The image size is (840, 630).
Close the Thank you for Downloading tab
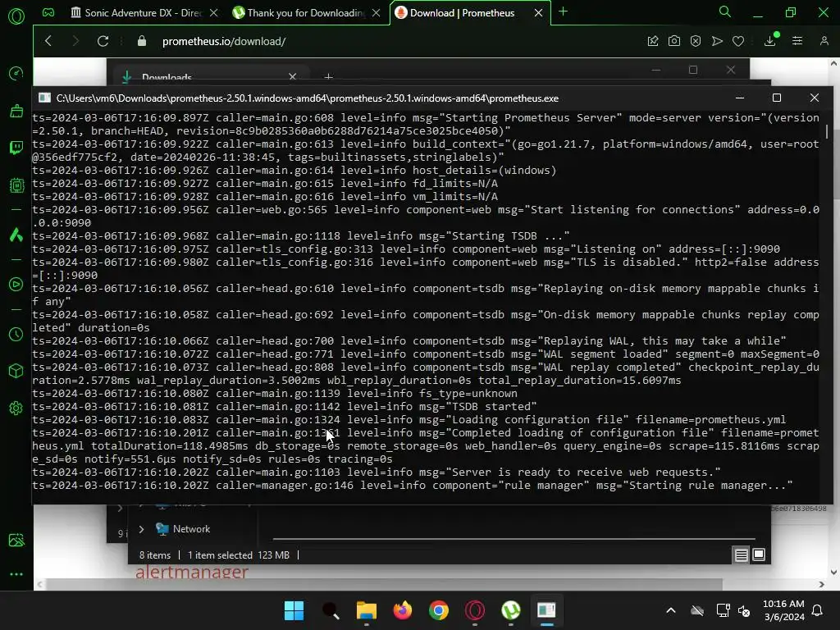coord(377,13)
